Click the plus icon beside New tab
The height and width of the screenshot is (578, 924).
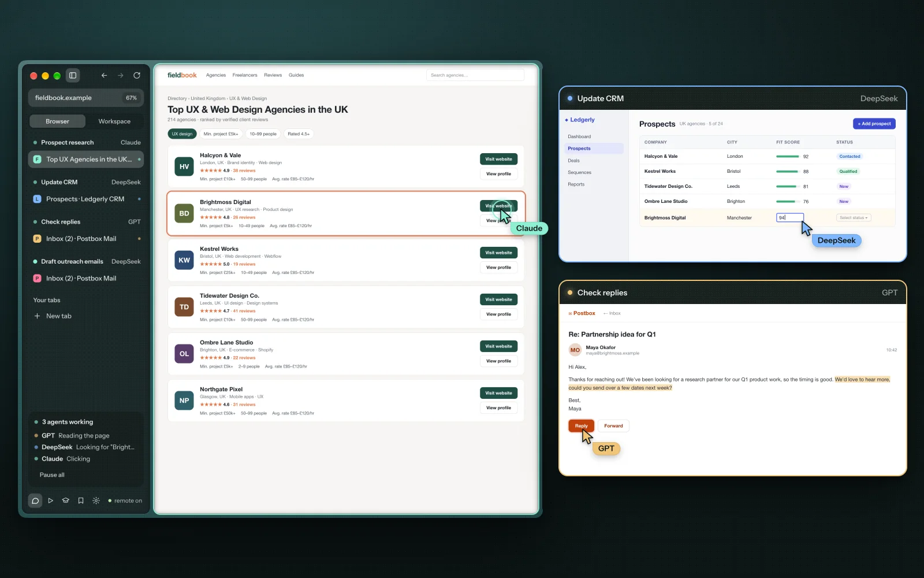tap(37, 316)
